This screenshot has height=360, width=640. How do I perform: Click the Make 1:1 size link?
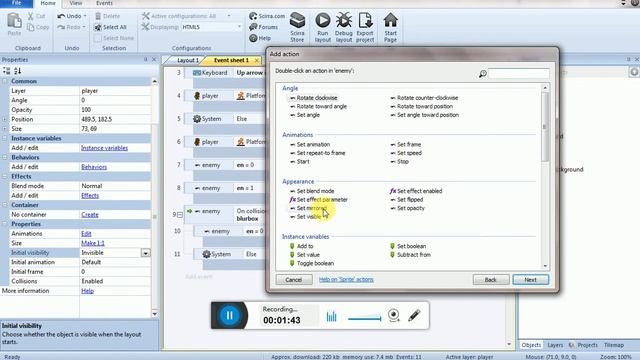(93, 243)
